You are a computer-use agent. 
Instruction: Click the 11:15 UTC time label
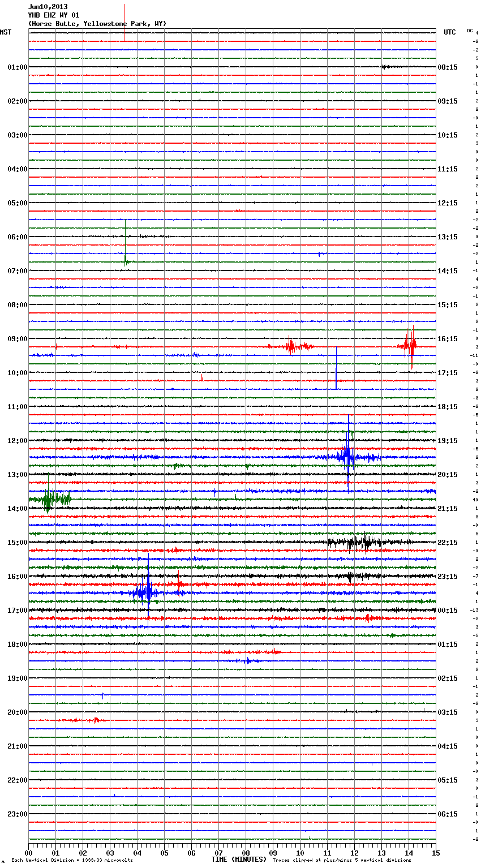point(448,169)
